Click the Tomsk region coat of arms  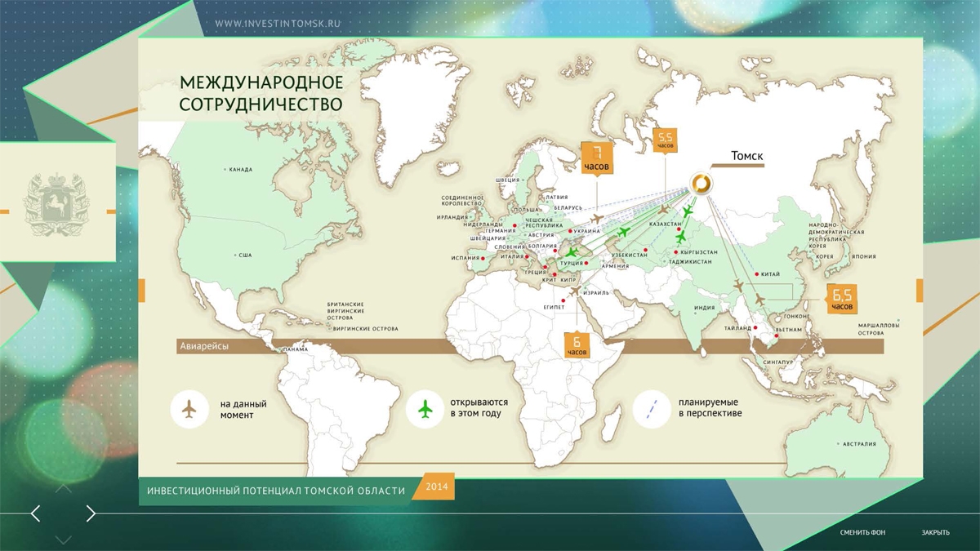click(x=56, y=204)
